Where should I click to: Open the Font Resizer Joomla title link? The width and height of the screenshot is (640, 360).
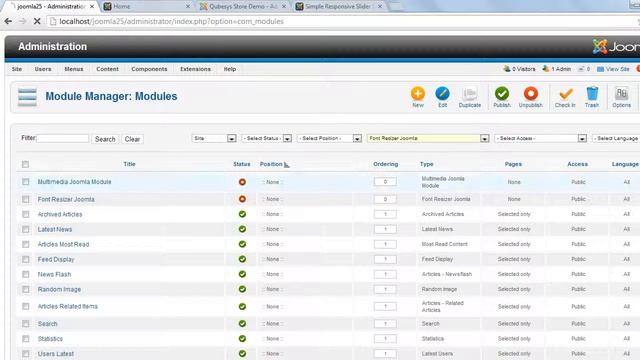tap(66, 199)
